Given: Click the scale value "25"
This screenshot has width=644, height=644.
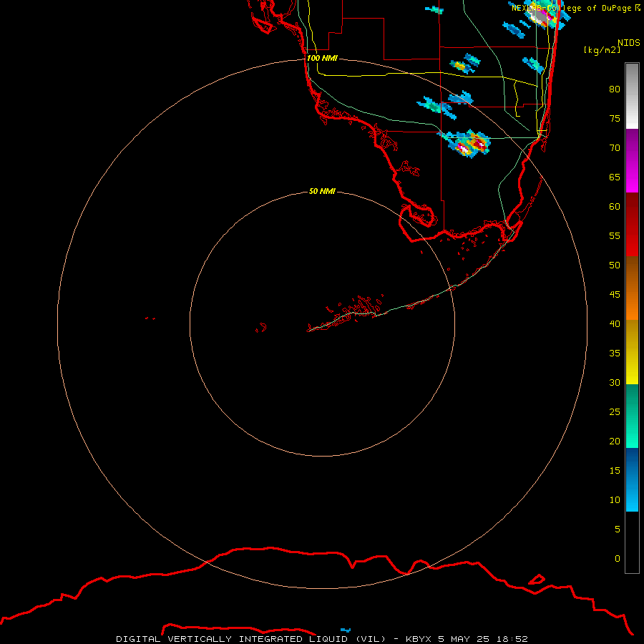Looking at the screenshot, I should click(615, 412).
